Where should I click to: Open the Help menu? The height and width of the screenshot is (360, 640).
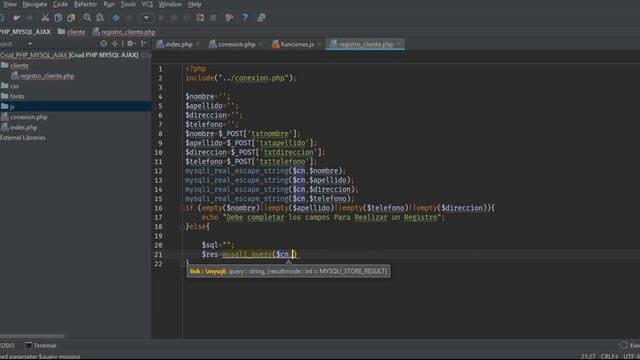pyautogui.click(x=195, y=4)
